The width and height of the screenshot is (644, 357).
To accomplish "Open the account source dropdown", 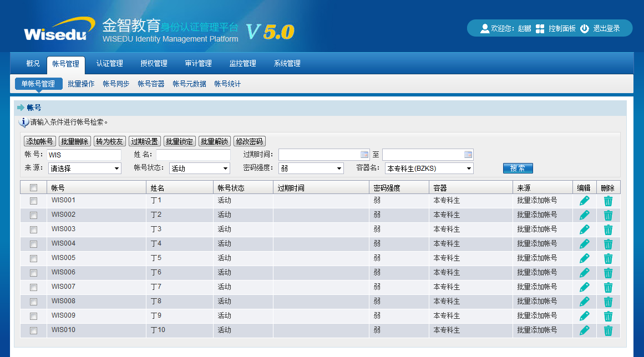I will click(84, 169).
